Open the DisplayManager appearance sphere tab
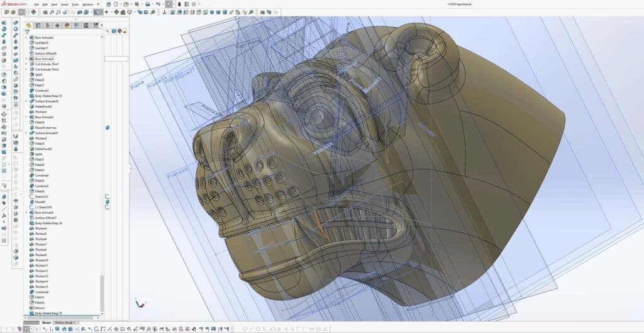 pyautogui.click(x=67, y=25)
